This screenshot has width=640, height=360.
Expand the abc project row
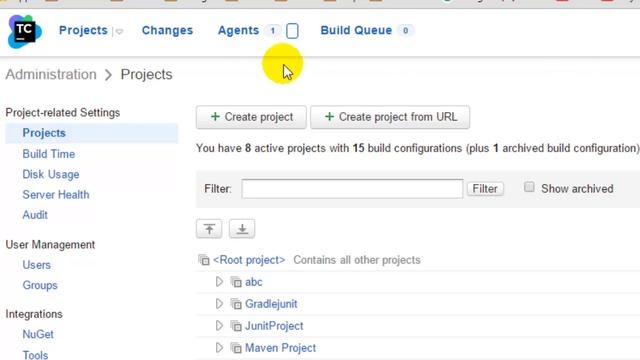tap(219, 282)
